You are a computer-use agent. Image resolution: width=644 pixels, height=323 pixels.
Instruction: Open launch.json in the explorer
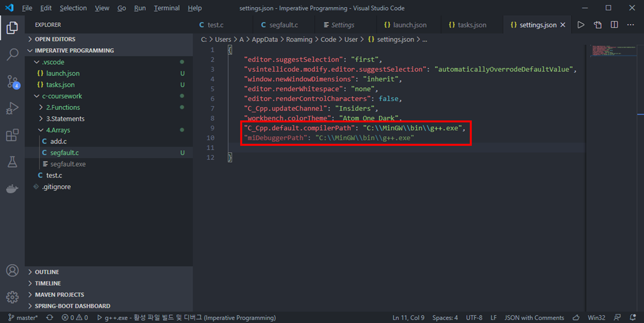[109, 73]
